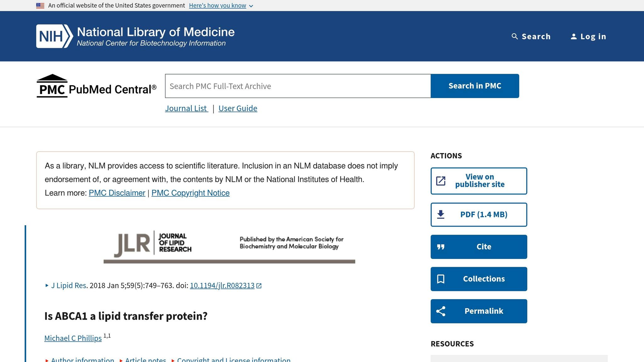Click the PMC PubMed Central logo

tap(96, 86)
